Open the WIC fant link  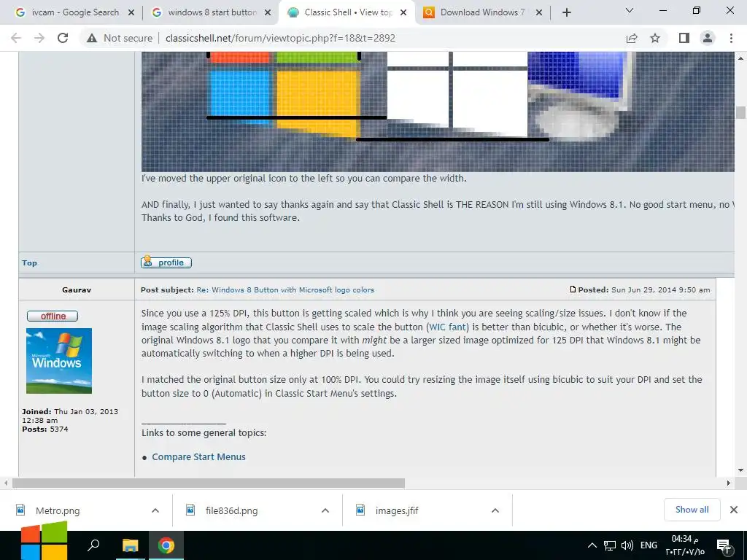[x=448, y=327]
